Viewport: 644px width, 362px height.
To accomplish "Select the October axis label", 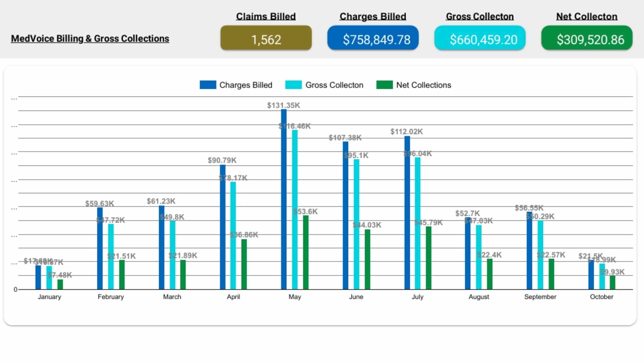I will [x=602, y=297].
